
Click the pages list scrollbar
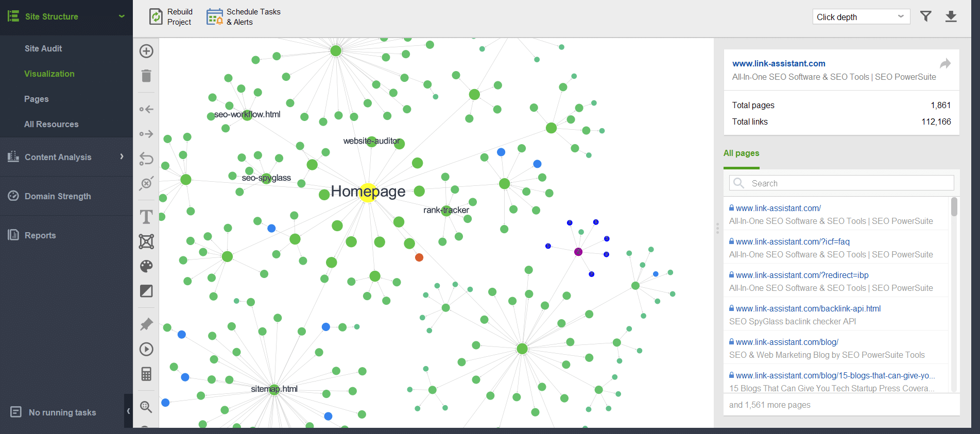click(x=954, y=207)
